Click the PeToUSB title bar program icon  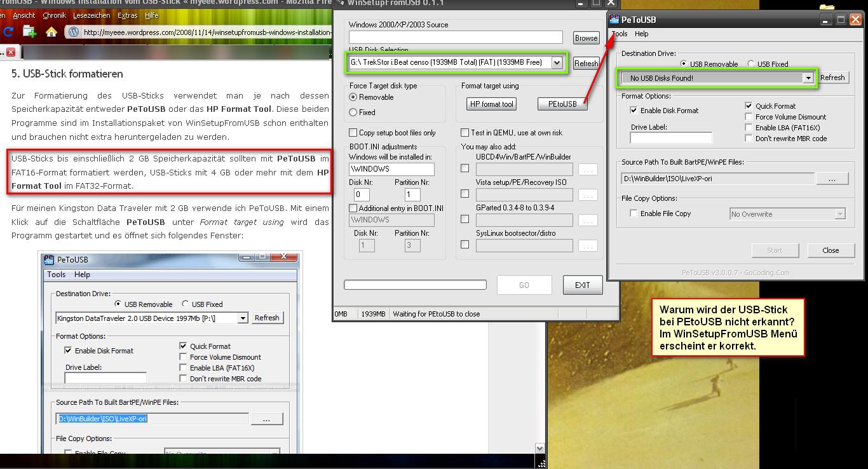(x=614, y=19)
